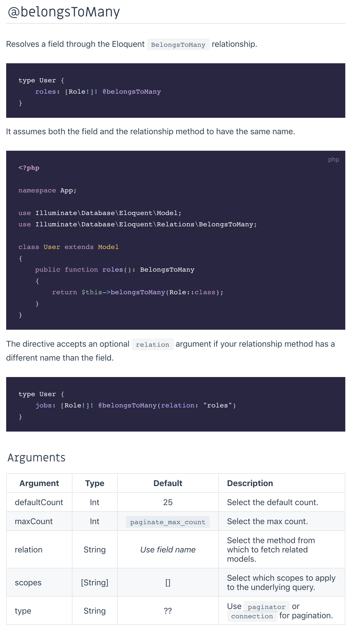Click the roles field line in first code block
353x644 pixels.
tap(98, 92)
